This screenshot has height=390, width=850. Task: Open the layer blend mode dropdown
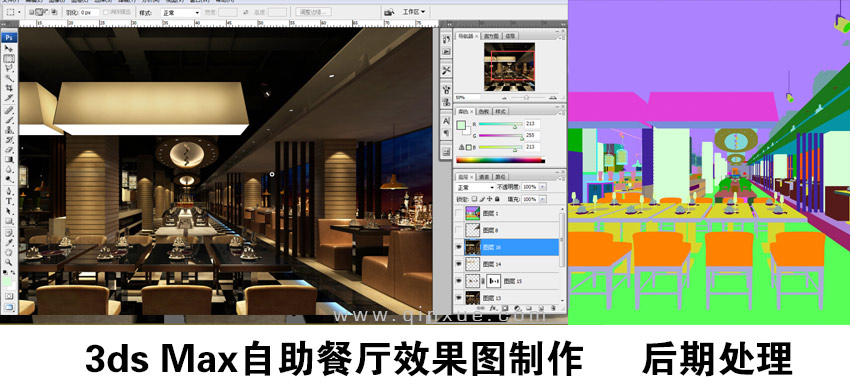tap(475, 187)
